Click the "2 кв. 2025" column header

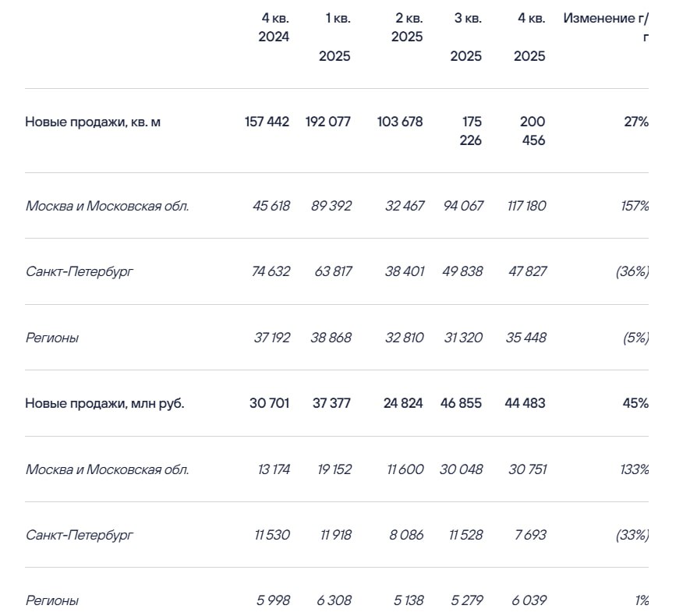pos(407,27)
